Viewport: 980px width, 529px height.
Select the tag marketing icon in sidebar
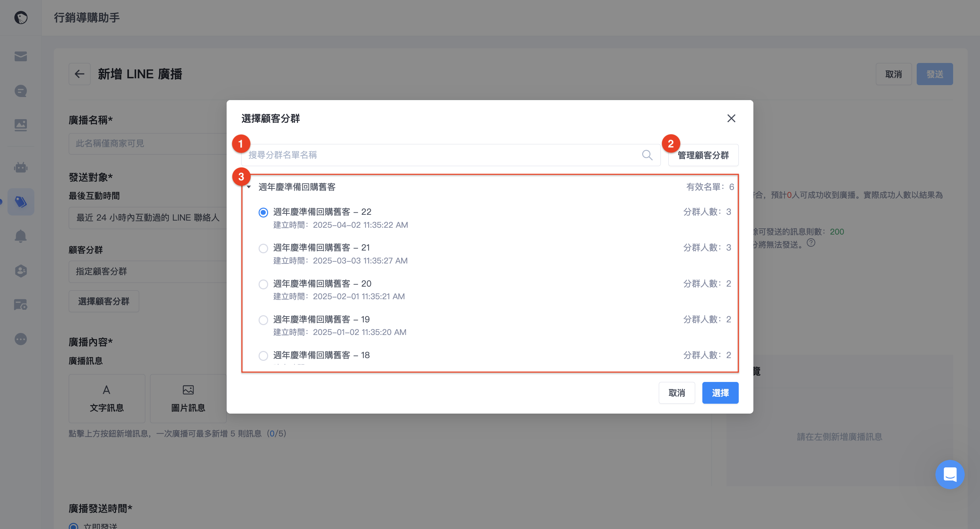21,202
